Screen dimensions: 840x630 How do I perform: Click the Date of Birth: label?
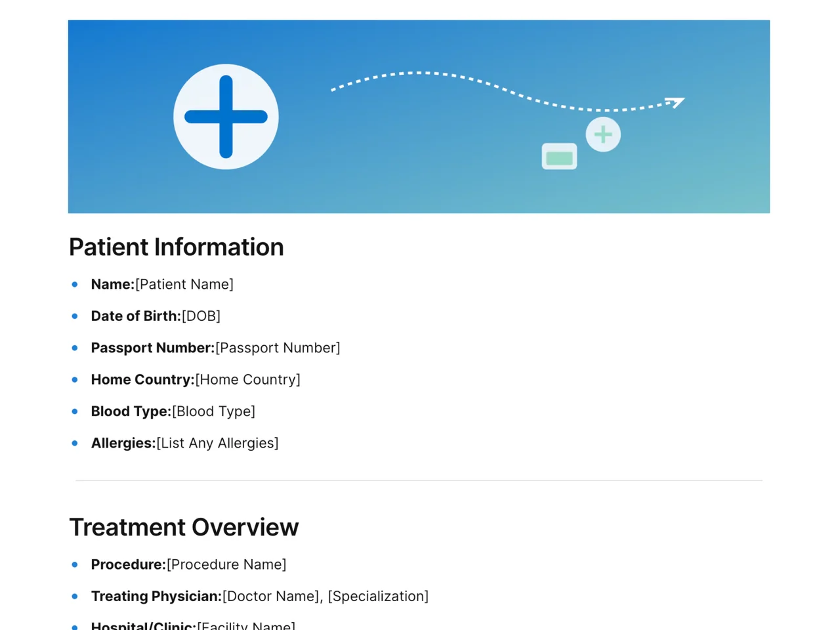coord(136,316)
